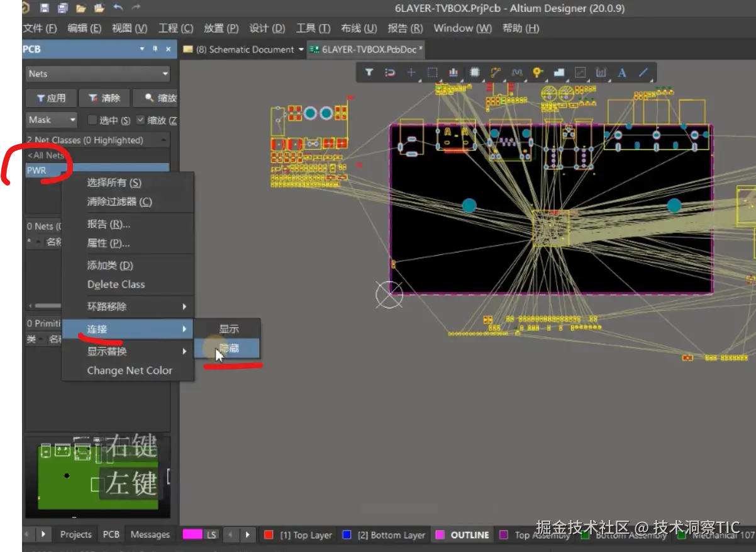The height and width of the screenshot is (552, 756).
Task: Choose 隐藏 in the 连接 submenu
Action: pos(227,348)
